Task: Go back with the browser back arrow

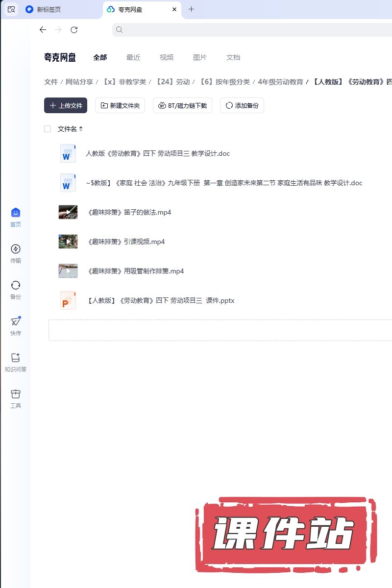Action: (43, 30)
